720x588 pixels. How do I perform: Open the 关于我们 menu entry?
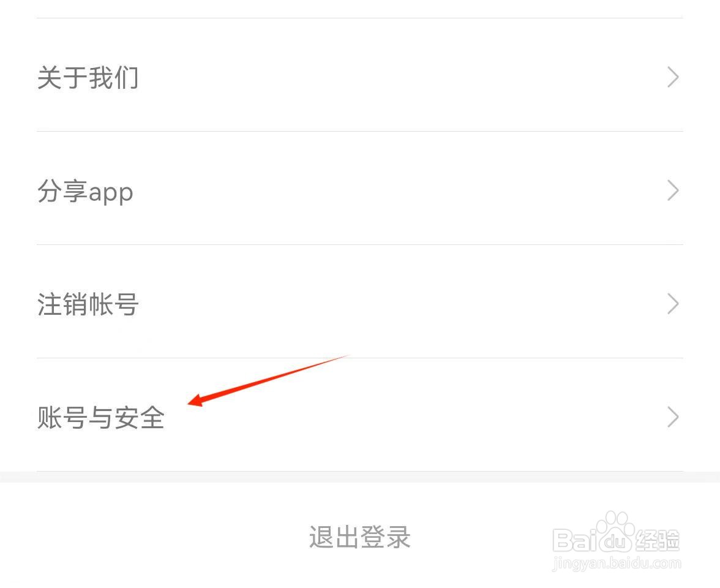click(360, 75)
